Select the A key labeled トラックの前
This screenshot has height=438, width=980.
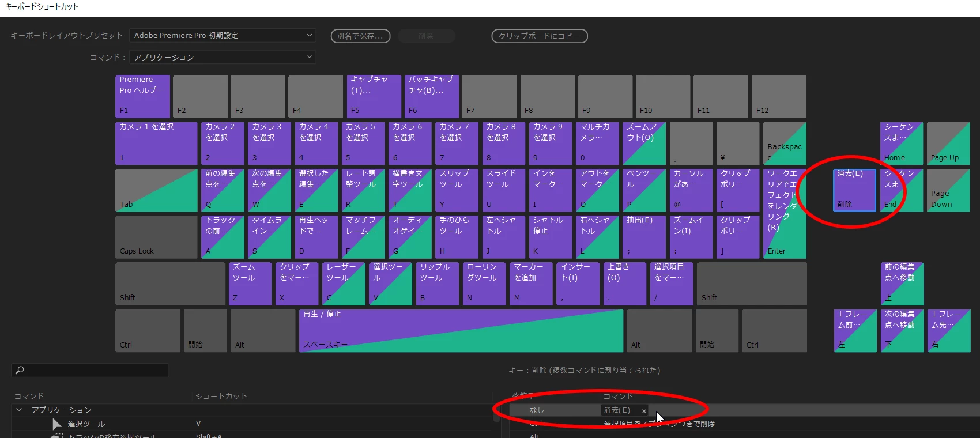[x=223, y=237]
